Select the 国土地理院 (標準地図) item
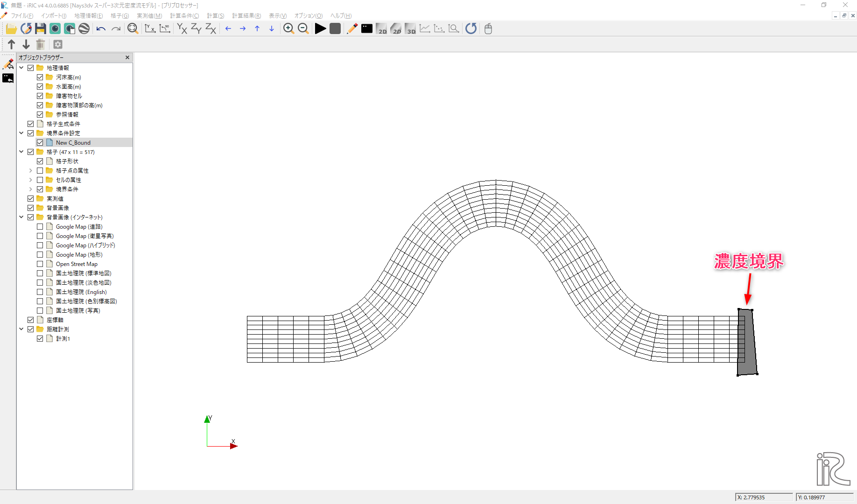The image size is (857, 504). (x=84, y=273)
